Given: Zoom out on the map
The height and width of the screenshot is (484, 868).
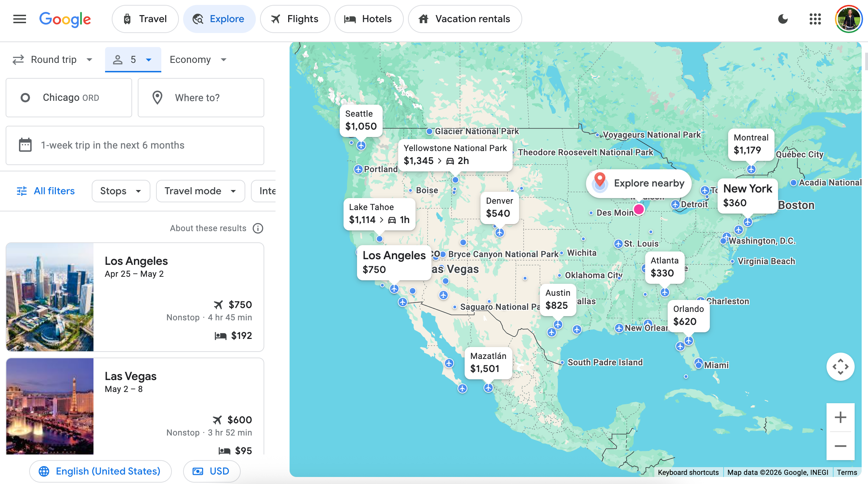Looking at the screenshot, I should tap(840, 446).
